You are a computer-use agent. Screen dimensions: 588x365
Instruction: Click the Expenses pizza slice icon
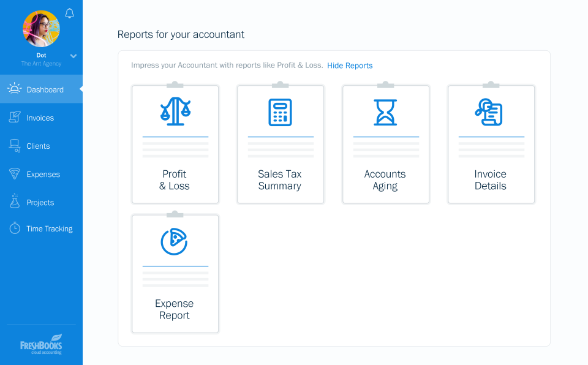(x=15, y=173)
